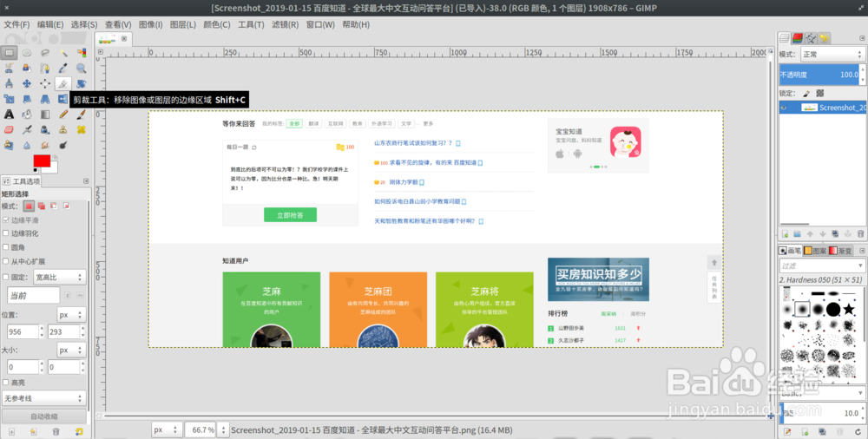Select the Pencil tool
This screenshot has height=439, width=868.
pos(63,115)
